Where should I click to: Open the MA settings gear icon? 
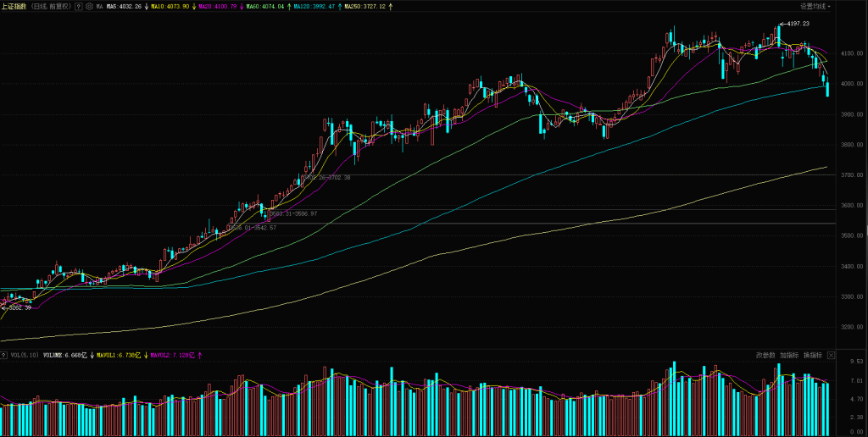pos(89,6)
